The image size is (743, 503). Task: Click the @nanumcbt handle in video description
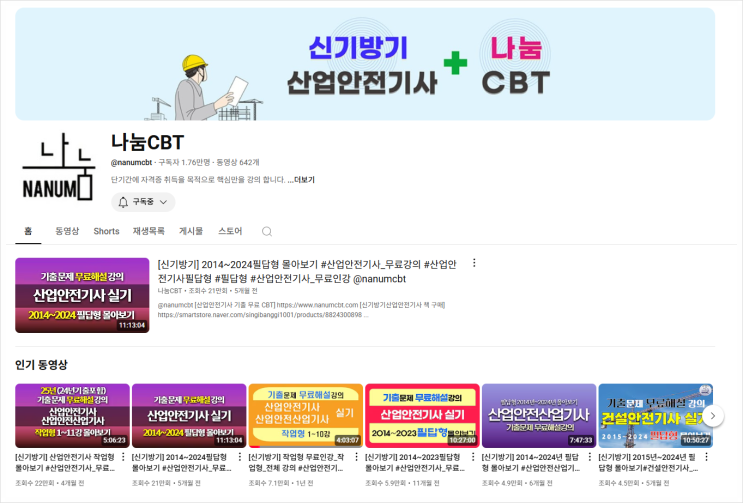coord(175,305)
